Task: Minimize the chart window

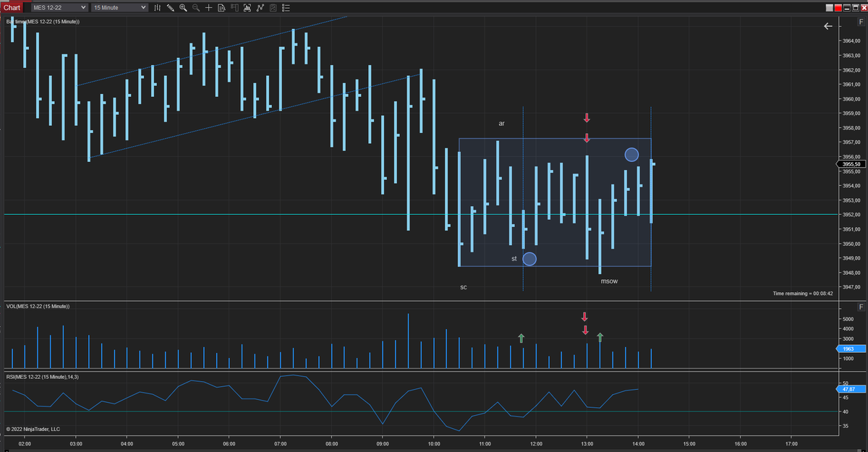Action: pyautogui.click(x=847, y=8)
